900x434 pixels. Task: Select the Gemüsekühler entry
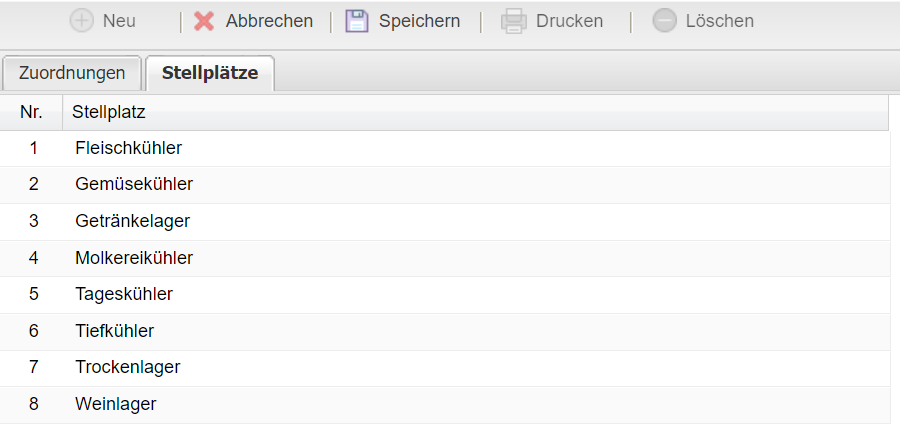click(x=134, y=184)
